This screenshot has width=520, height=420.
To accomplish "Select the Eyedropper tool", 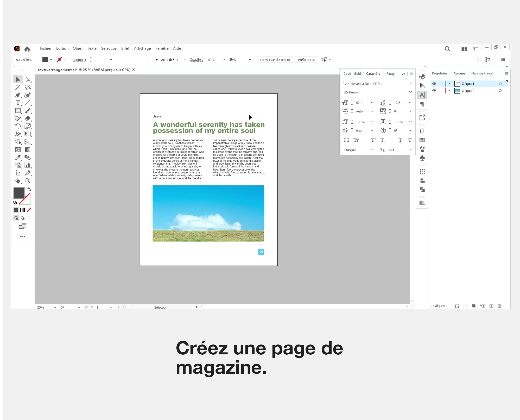I will pyautogui.click(x=18, y=158).
